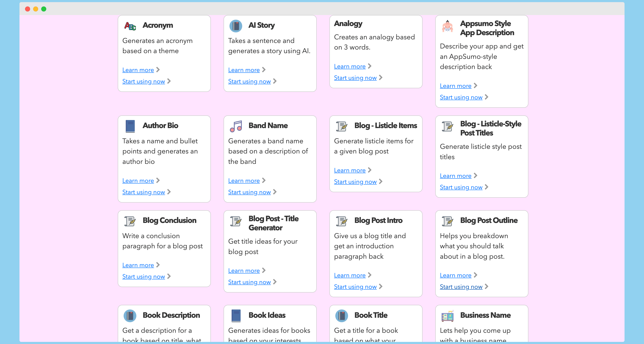Select the Analogy card heading
Viewport: 644px width, 344px height.
coord(348,24)
